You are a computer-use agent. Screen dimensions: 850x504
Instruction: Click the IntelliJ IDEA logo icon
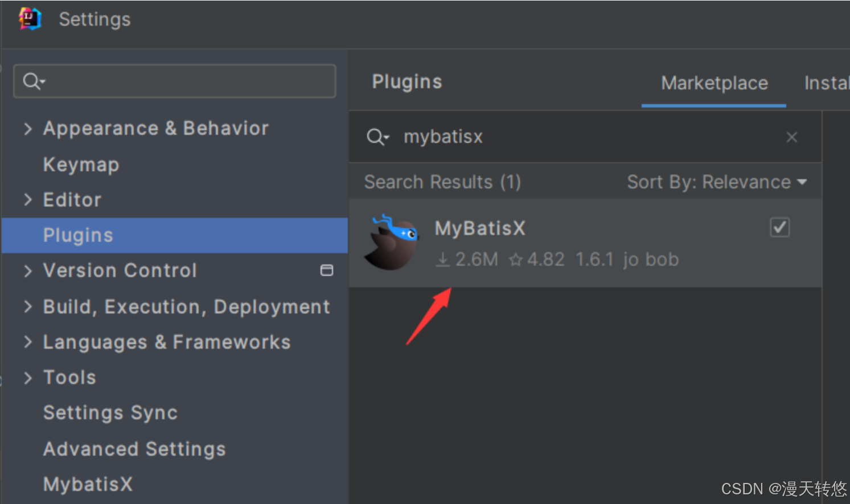click(x=30, y=19)
